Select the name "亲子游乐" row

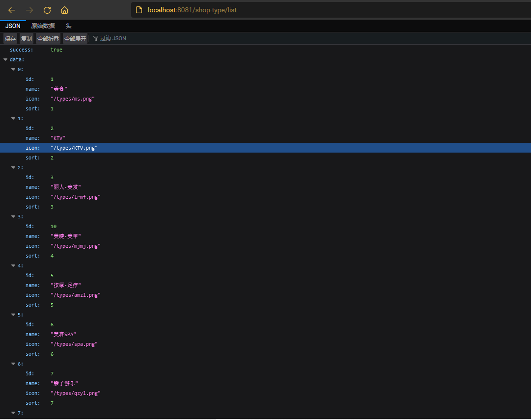(x=265, y=383)
